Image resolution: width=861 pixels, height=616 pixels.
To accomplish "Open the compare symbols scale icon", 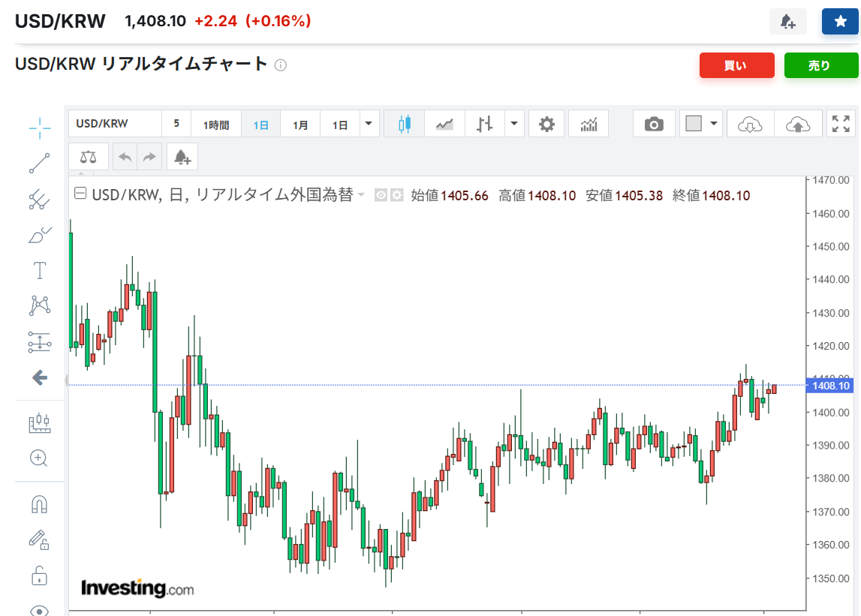I will click(x=89, y=158).
